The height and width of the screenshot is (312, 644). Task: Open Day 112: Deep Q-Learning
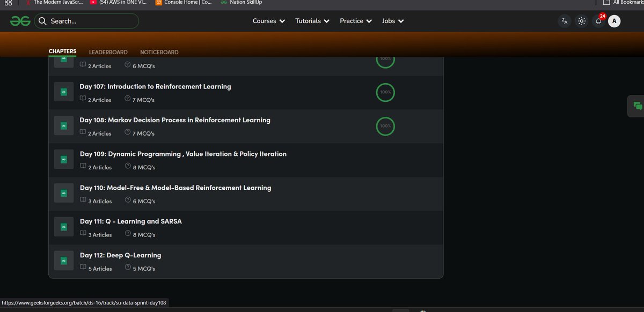[x=120, y=255]
